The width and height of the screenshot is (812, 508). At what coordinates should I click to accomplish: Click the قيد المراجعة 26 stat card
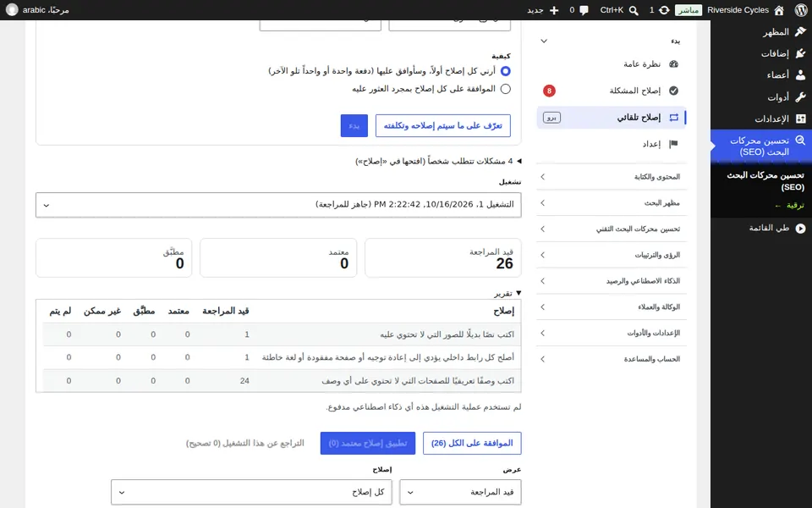click(x=442, y=258)
